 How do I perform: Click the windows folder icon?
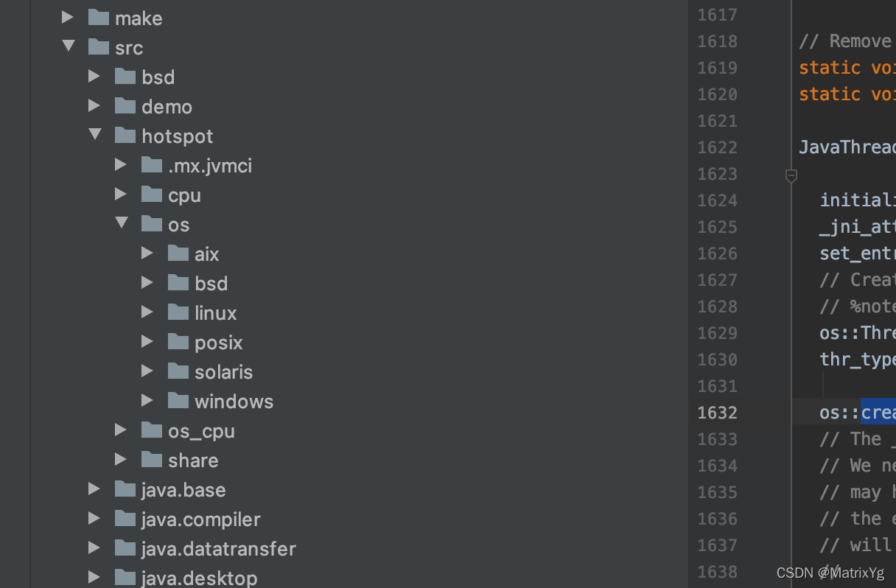click(x=178, y=401)
